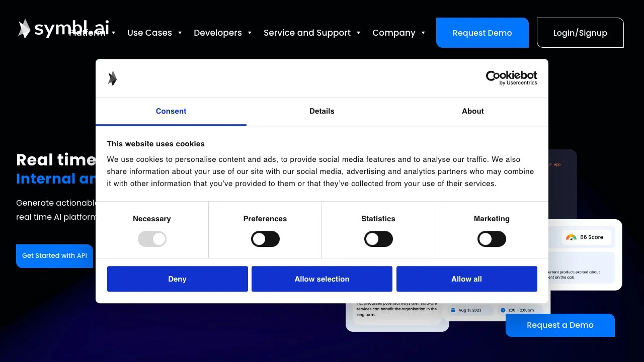Open the Cookiebot by Usercentrics logo link
This screenshot has width=644, height=362.
[511, 78]
